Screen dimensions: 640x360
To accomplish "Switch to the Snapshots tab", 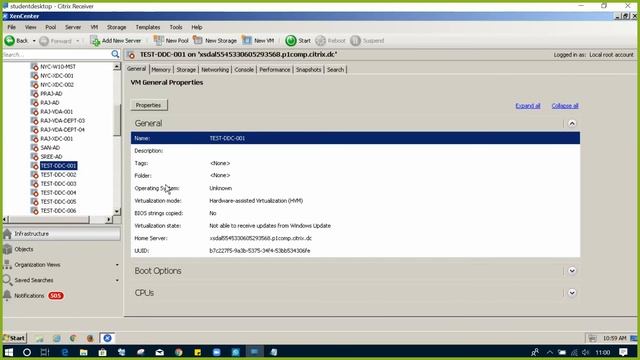I will (x=309, y=70).
